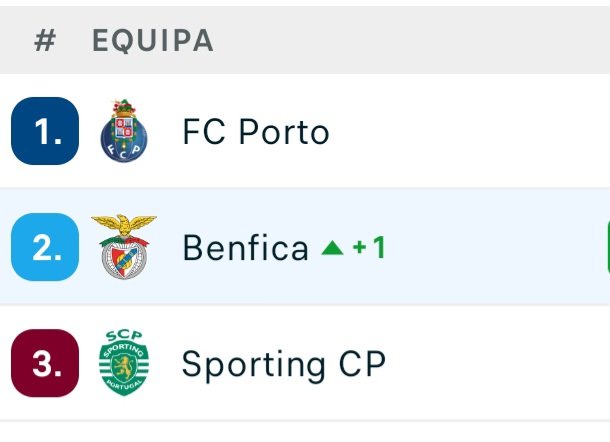The image size is (610, 442).
Task: Sort by the # column header
Action: coord(44,41)
